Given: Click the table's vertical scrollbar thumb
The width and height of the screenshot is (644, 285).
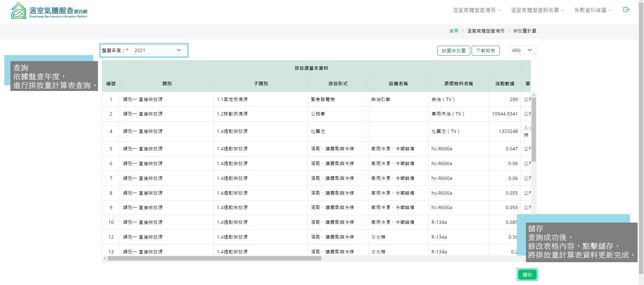Looking at the screenshot, I should click(534, 129).
